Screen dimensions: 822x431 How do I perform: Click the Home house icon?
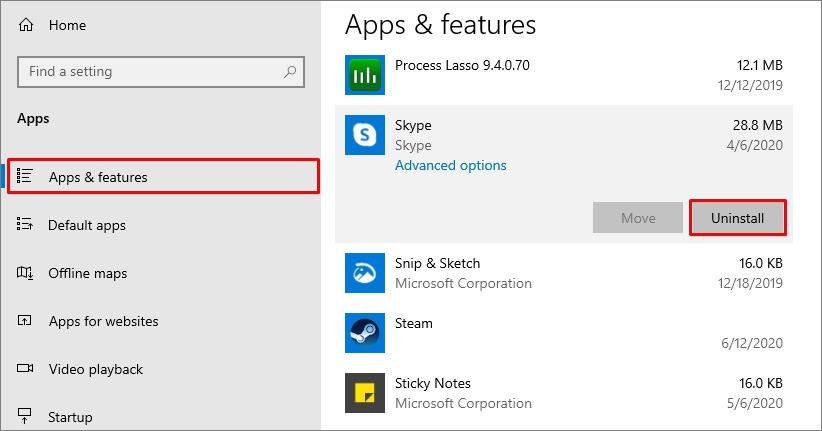26,25
